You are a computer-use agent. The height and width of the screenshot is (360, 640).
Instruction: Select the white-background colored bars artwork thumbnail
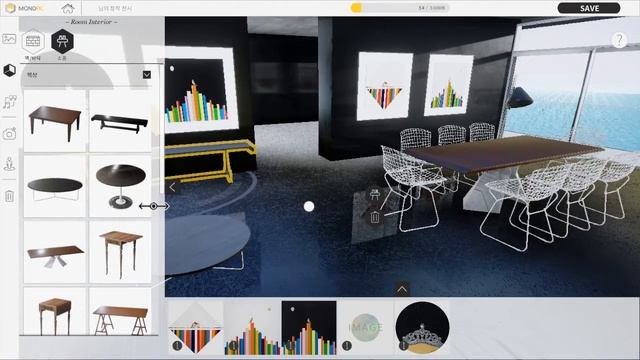point(252,328)
